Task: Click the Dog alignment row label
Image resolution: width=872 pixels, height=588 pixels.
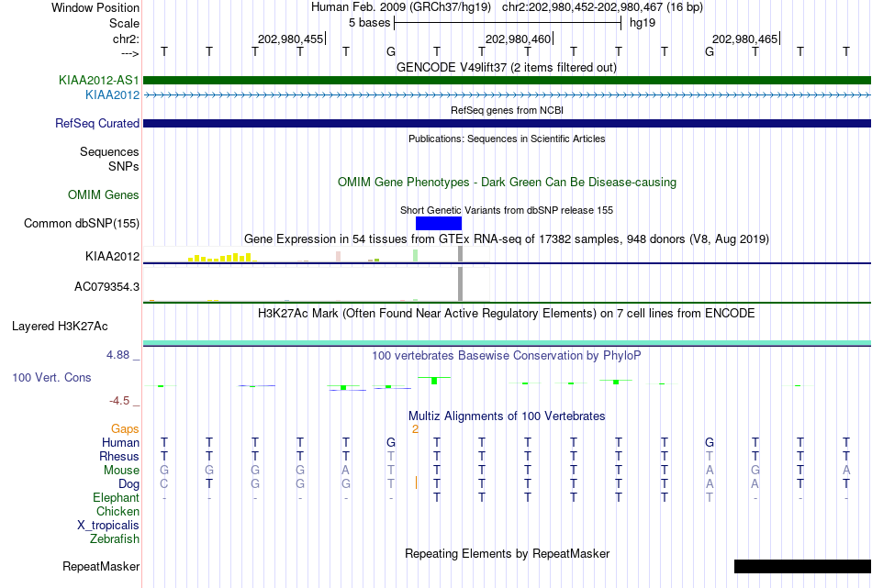Action: [129, 484]
